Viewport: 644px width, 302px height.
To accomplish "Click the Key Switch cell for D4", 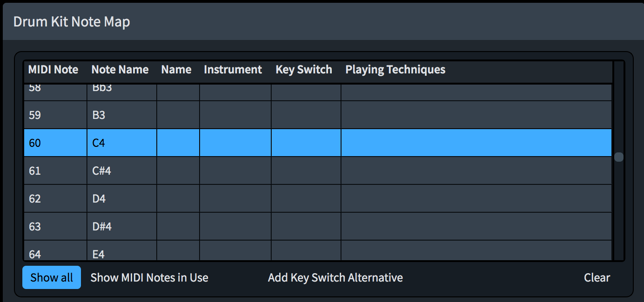I will pyautogui.click(x=306, y=198).
